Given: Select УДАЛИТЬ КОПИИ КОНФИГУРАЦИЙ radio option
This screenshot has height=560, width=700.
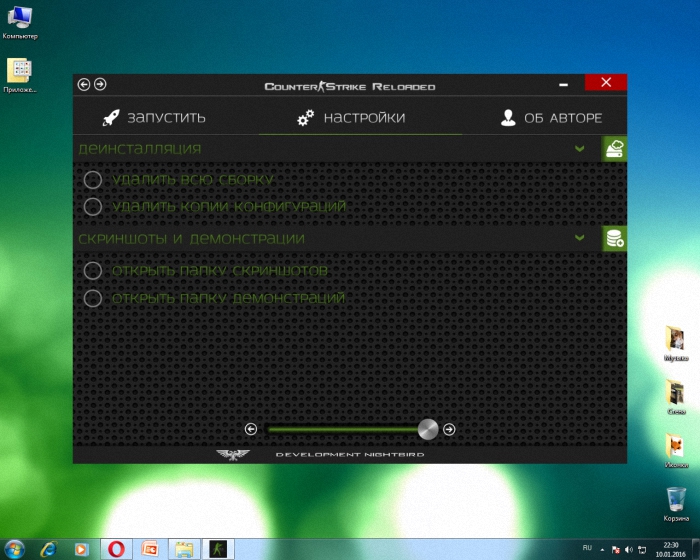Looking at the screenshot, I should coord(93,206).
